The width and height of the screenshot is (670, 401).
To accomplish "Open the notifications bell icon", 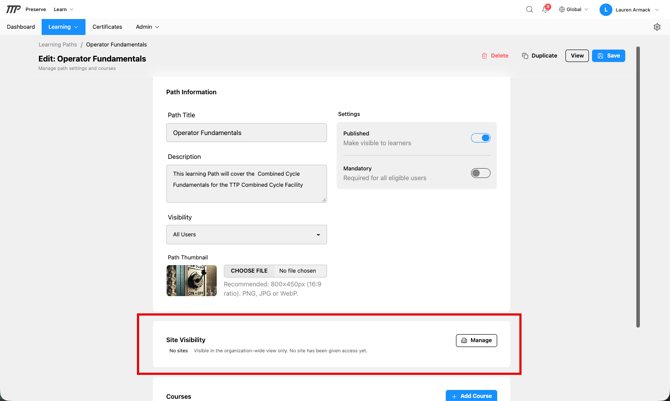I will click(545, 9).
